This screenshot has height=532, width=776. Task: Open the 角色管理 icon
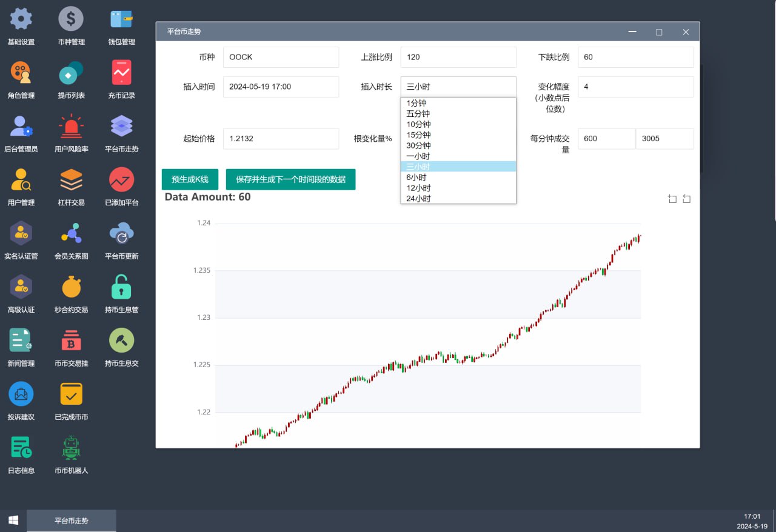pos(21,73)
